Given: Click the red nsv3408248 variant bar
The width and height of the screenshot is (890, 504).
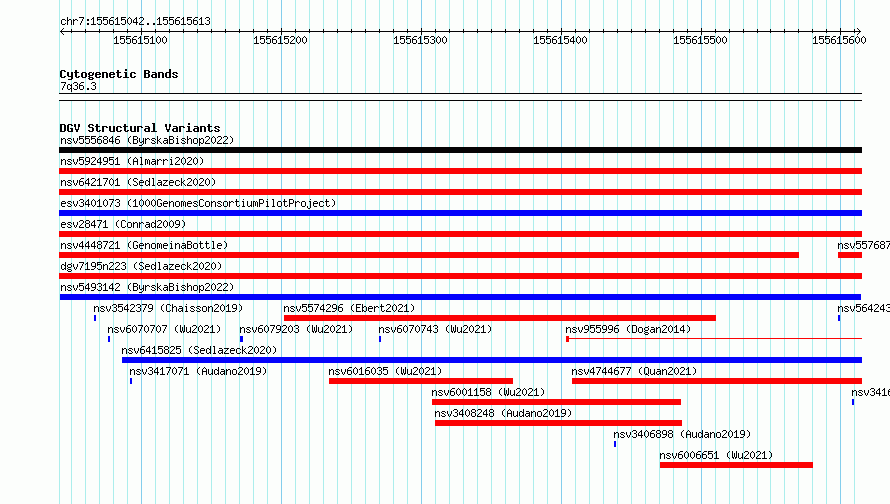Looking at the screenshot, I should tap(559, 423).
